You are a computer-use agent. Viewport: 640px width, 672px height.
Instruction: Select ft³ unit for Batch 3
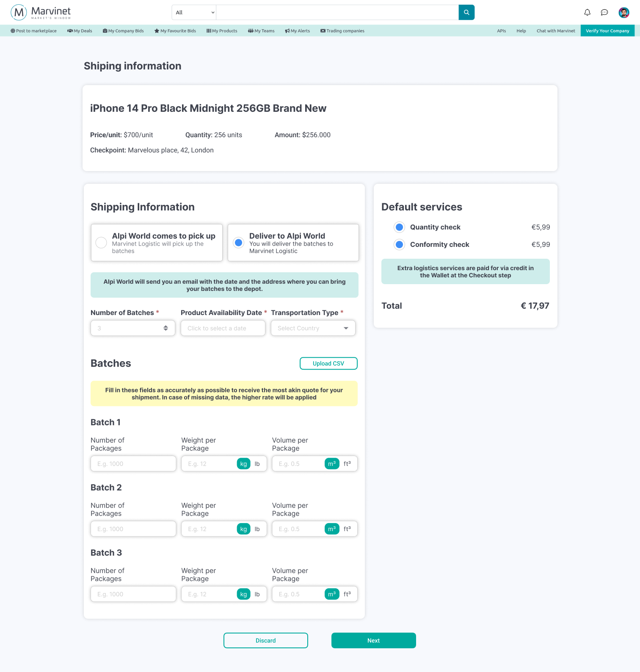coord(347,594)
